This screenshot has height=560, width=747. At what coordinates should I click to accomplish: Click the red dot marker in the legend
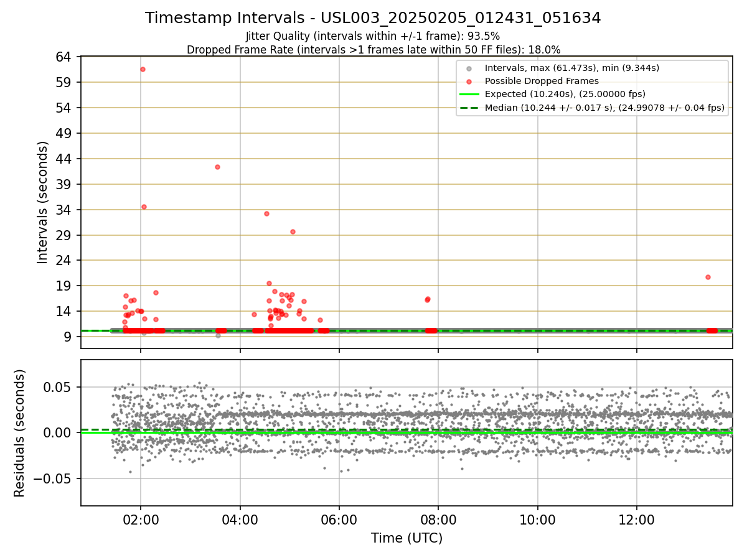click(469, 81)
